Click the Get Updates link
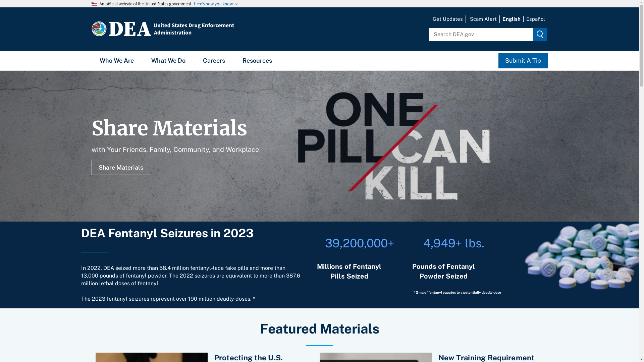 (447, 19)
